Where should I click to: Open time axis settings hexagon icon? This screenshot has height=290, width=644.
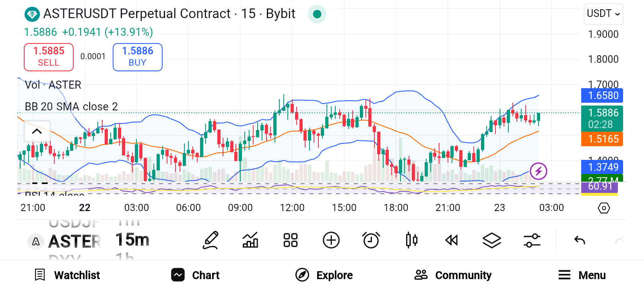604,208
